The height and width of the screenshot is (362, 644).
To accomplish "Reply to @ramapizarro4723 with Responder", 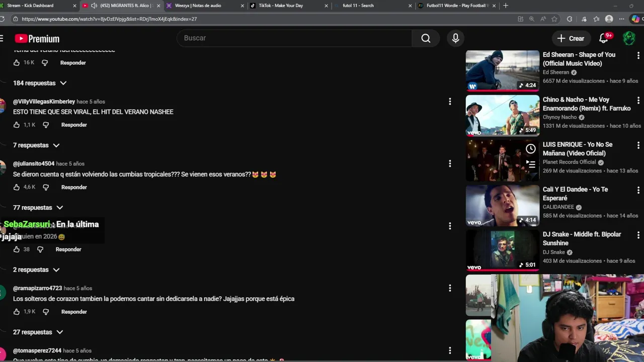I will pyautogui.click(x=74, y=312).
